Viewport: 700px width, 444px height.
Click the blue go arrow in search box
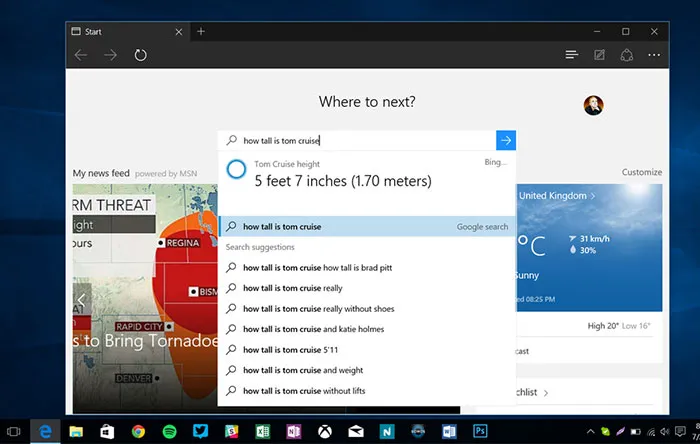[x=506, y=141]
